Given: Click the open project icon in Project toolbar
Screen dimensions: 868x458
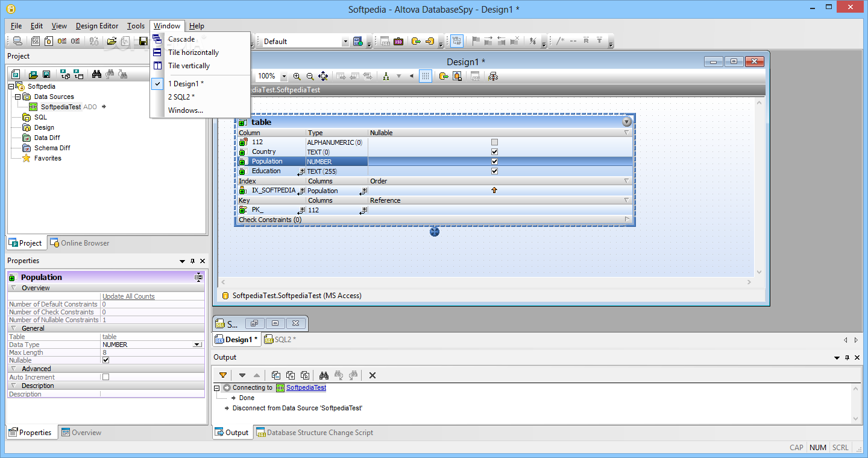Looking at the screenshot, I should (33, 74).
